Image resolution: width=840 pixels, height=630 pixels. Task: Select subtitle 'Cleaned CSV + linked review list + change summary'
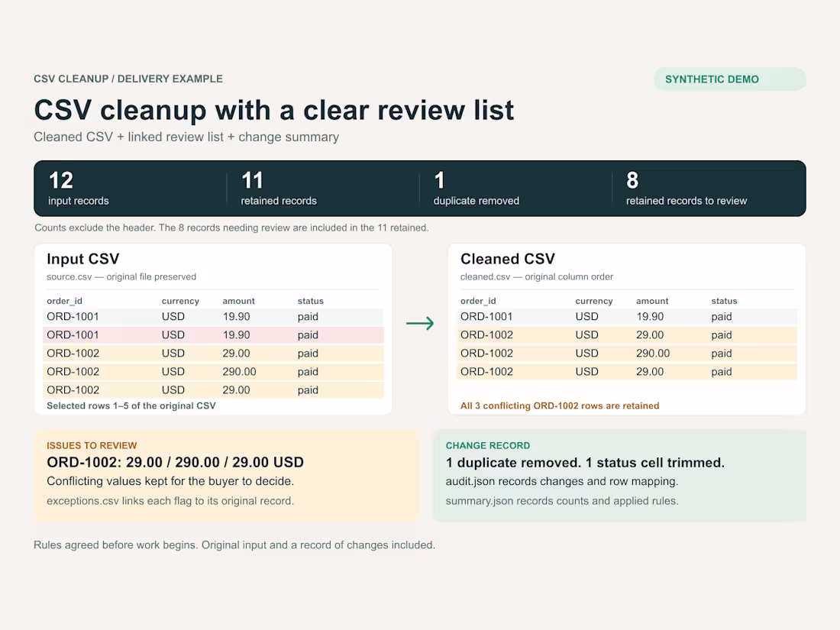click(x=186, y=137)
